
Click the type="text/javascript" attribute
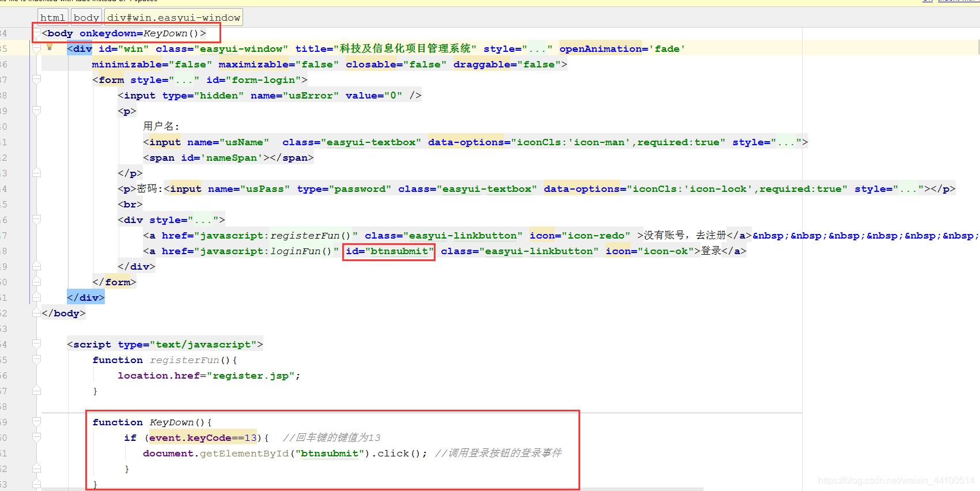coord(187,345)
